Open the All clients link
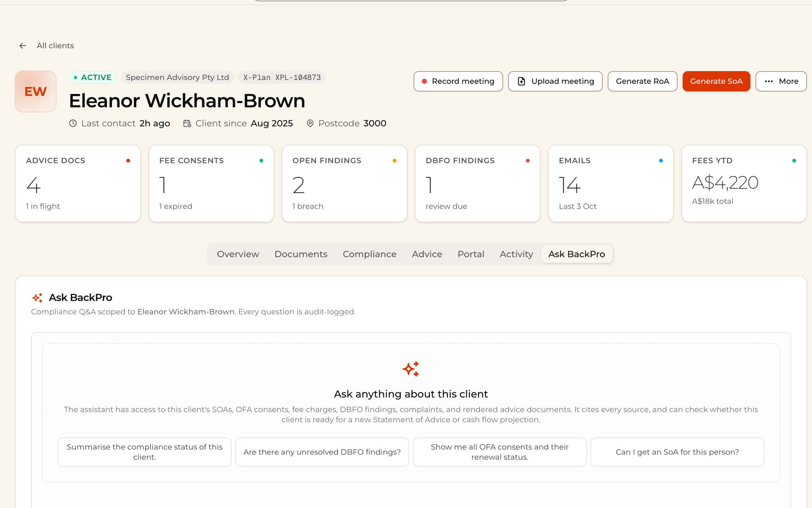The height and width of the screenshot is (508, 812). (55, 46)
